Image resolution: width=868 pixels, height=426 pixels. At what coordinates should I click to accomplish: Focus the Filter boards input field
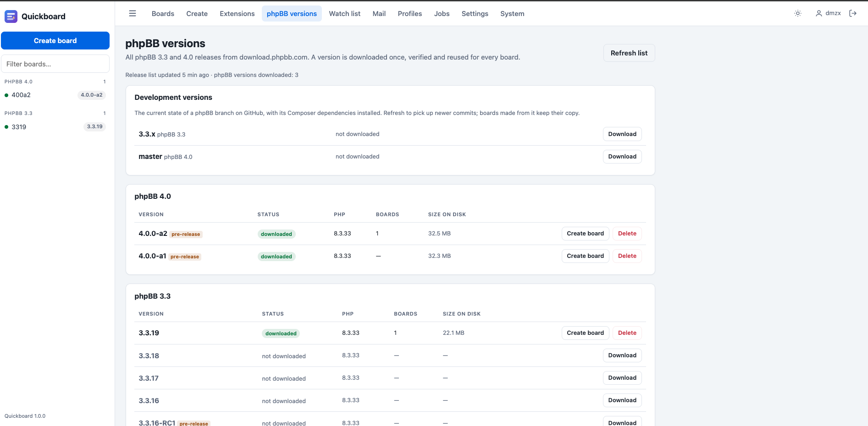(x=55, y=64)
